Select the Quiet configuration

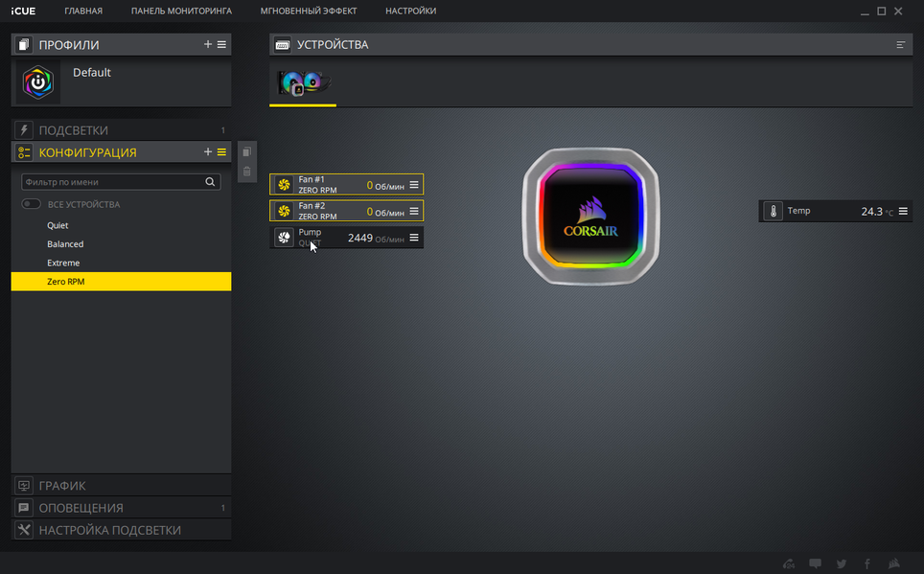click(x=121, y=225)
